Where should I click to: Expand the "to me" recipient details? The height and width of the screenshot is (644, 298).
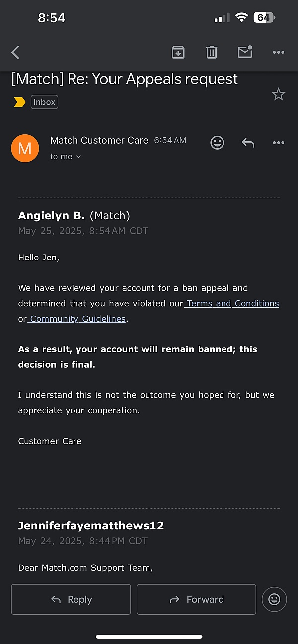pos(66,156)
